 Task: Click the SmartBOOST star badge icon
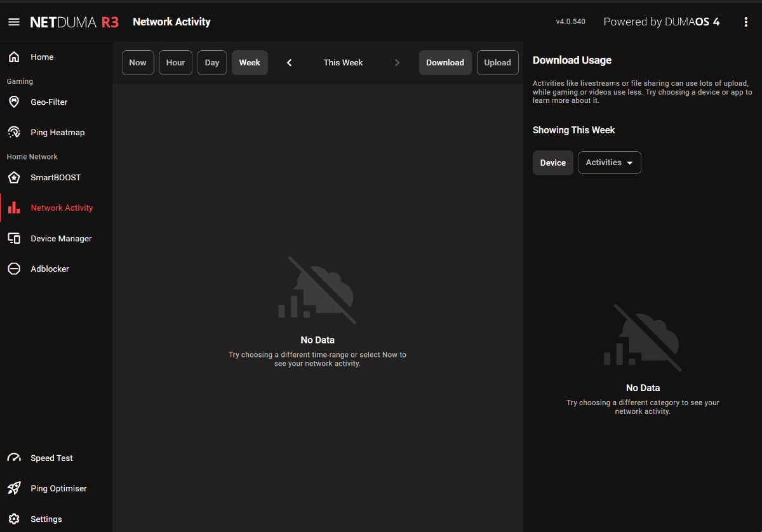14,177
